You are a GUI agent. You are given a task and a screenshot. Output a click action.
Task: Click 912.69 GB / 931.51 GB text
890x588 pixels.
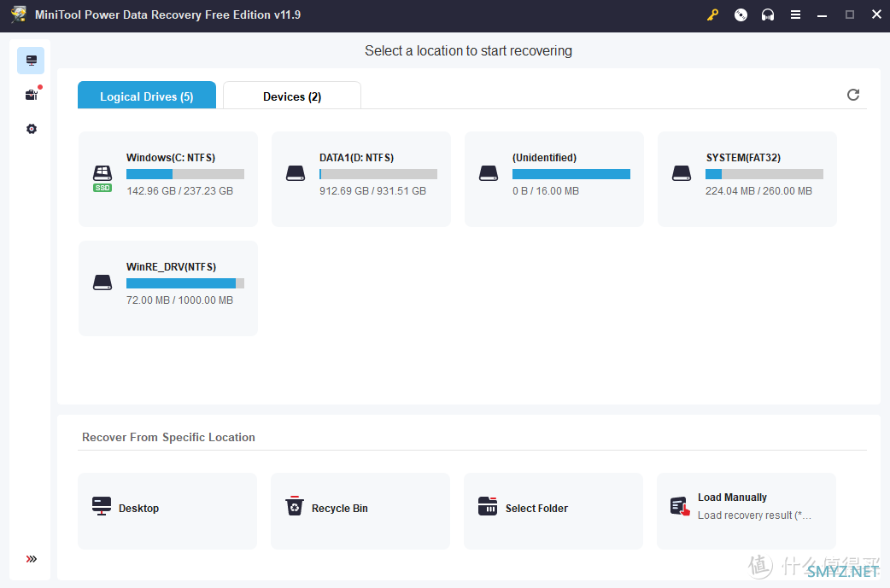tap(373, 191)
